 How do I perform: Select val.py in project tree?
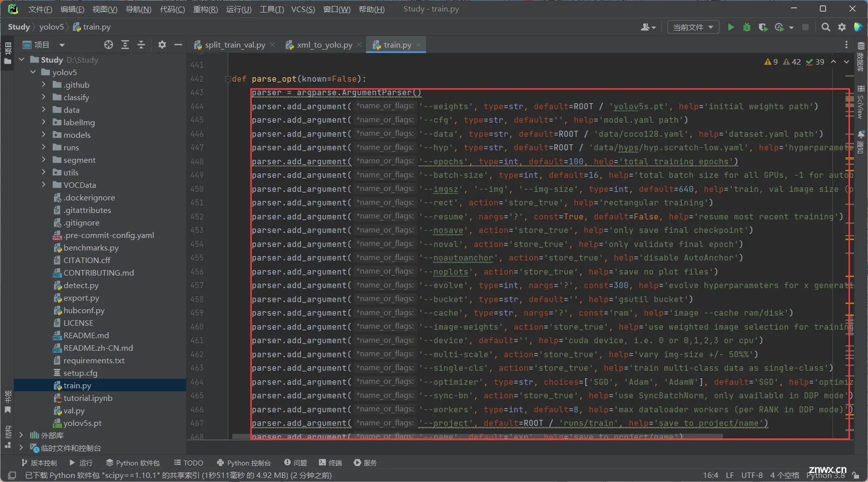click(x=74, y=410)
